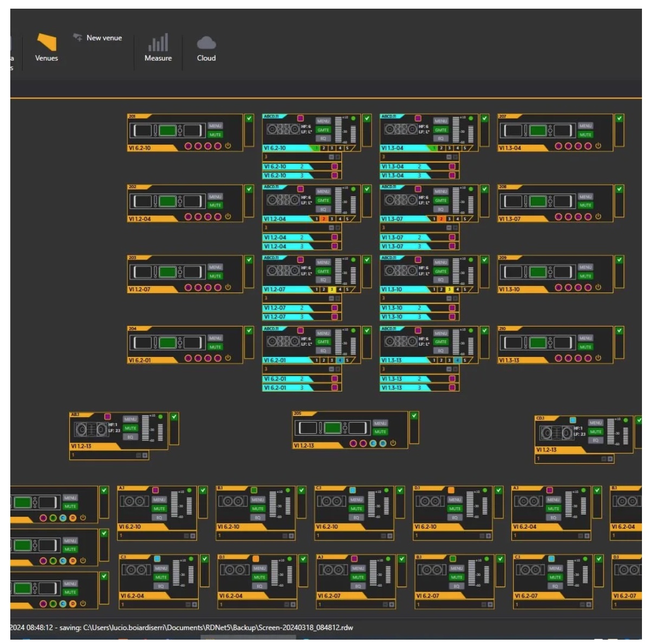Viewport: 649px width, 644px height.
Task: Open MENU on amplifier 203
Action: coord(215,267)
